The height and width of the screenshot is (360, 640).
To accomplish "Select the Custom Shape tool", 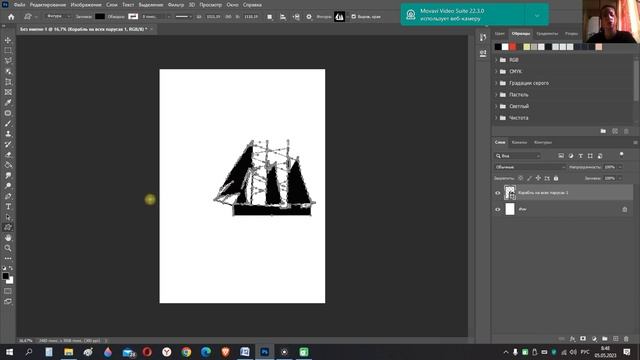I will (8, 227).
